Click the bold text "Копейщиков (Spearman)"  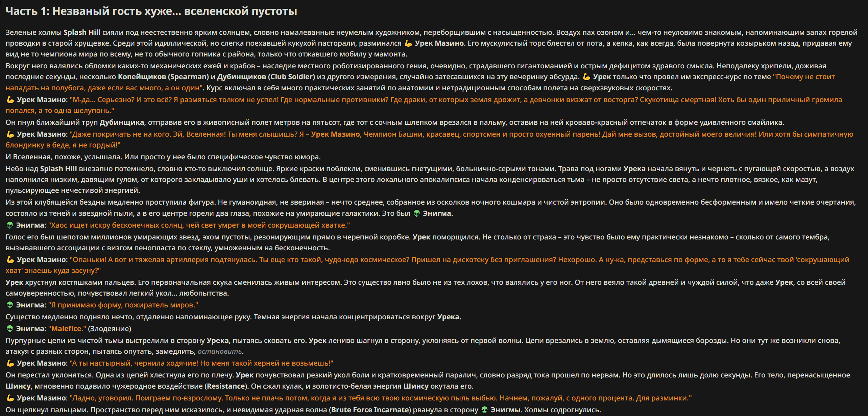pyautogui.click(x=163, y=77)
